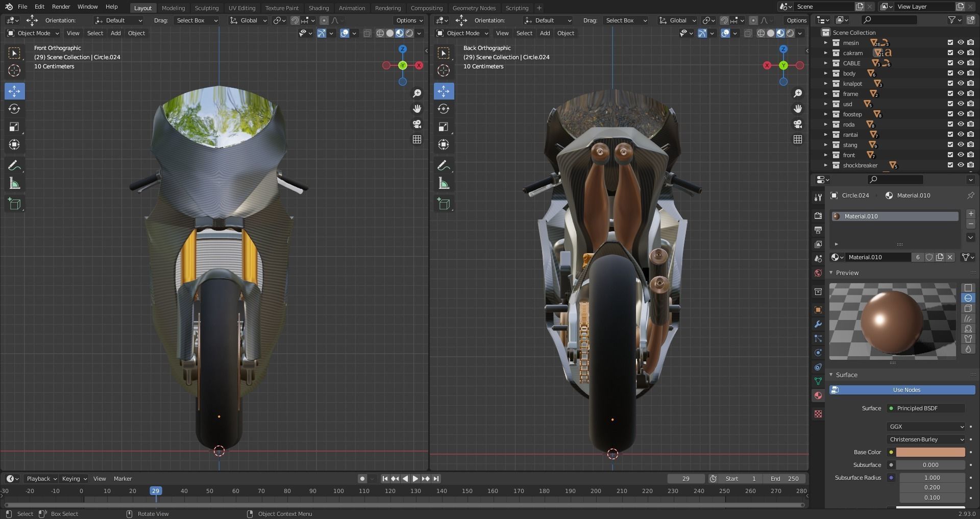Screen dimensions: 980x519
Task: Switch right viewport to rendered shading
Action: (x=790, y=33)
